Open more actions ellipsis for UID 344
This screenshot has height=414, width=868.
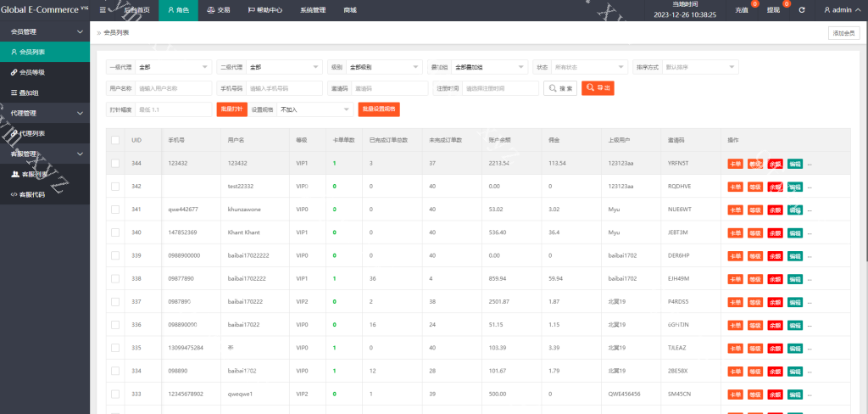810,164
